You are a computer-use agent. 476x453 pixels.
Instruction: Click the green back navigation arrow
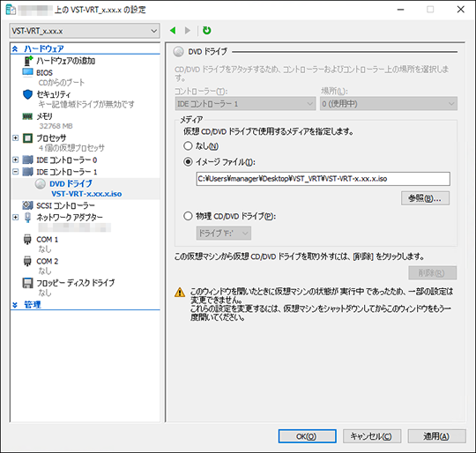173,30
